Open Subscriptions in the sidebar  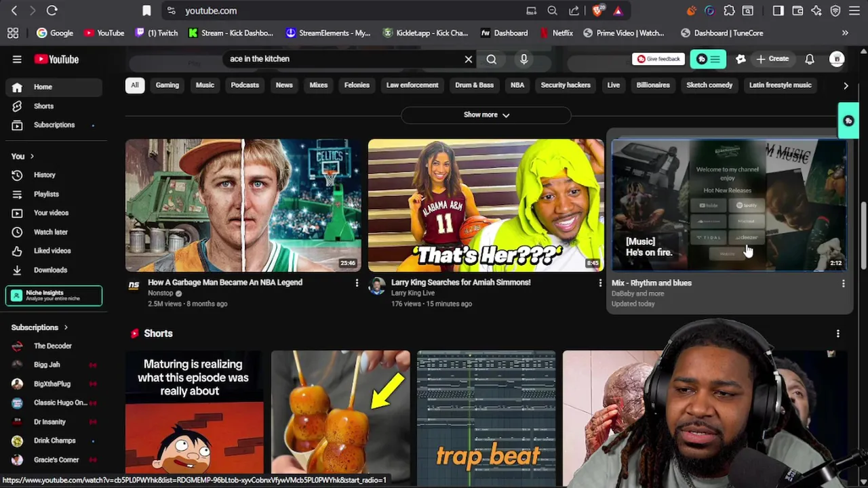[x=54, y=125]
